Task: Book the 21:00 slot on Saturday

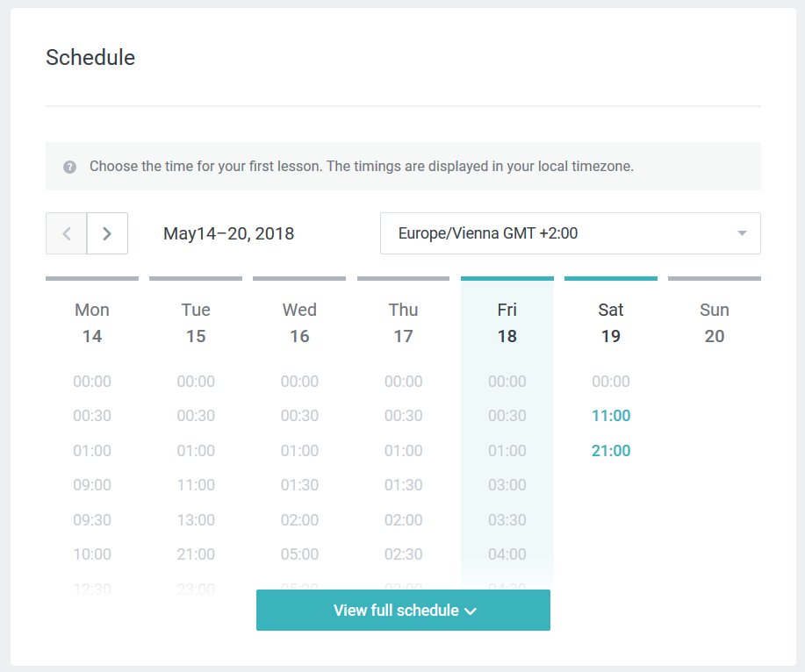Action: pos(611,451)
